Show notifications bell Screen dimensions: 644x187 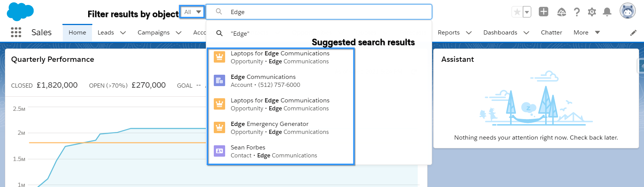tap(607, 12)
